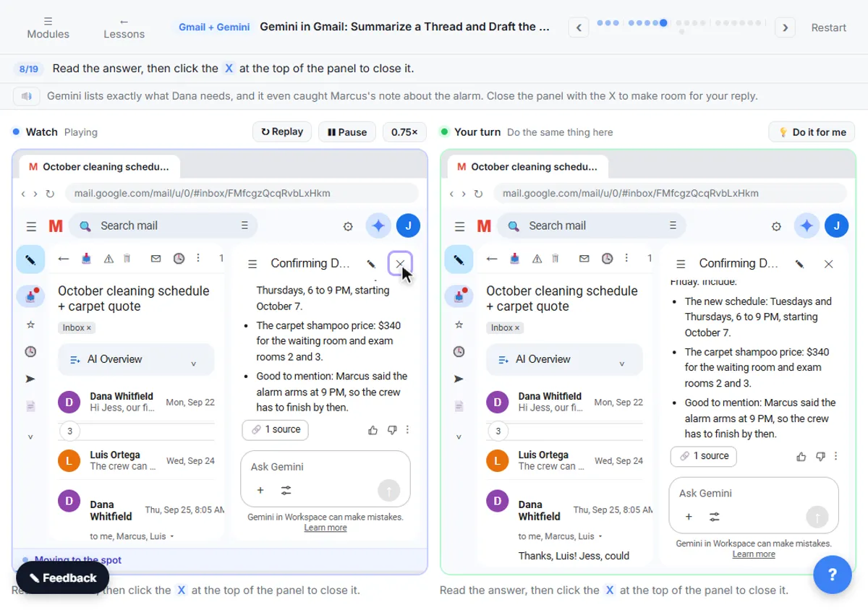Thumbs down the Gemini answer in Your turn pane
This screenshot has width=868, height=610.
tap(820, 456)
